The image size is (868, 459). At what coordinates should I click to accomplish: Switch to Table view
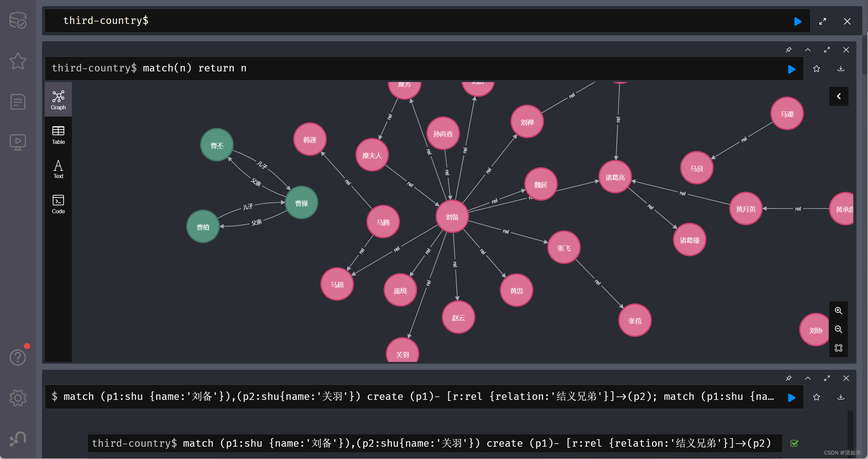pos(58,135)
